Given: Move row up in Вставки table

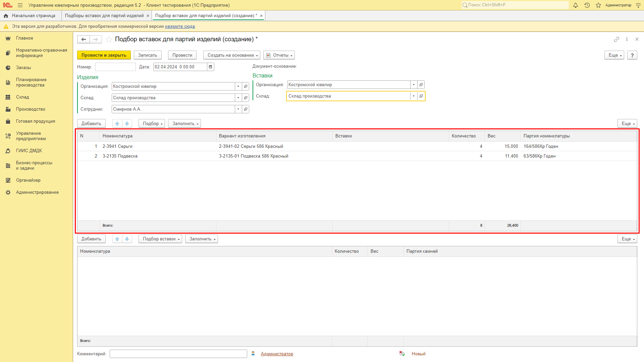Looking at the screenshot, I should click(x=117, y=239).
